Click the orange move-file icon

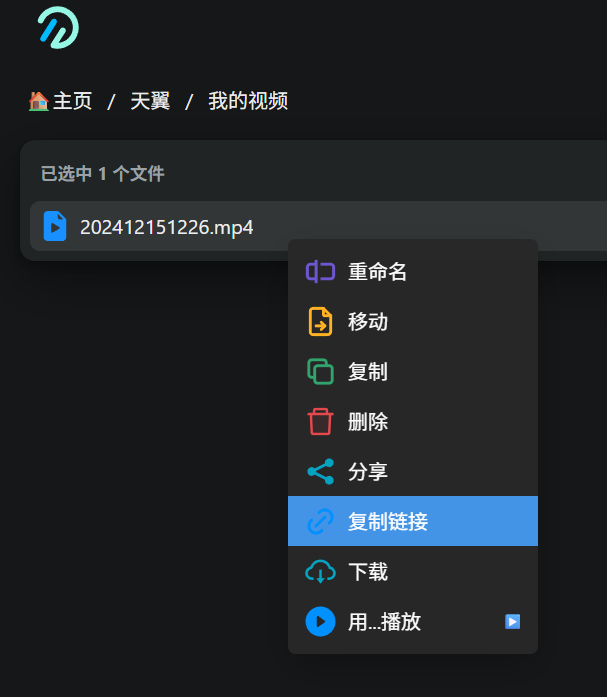(x=320, y=322)
